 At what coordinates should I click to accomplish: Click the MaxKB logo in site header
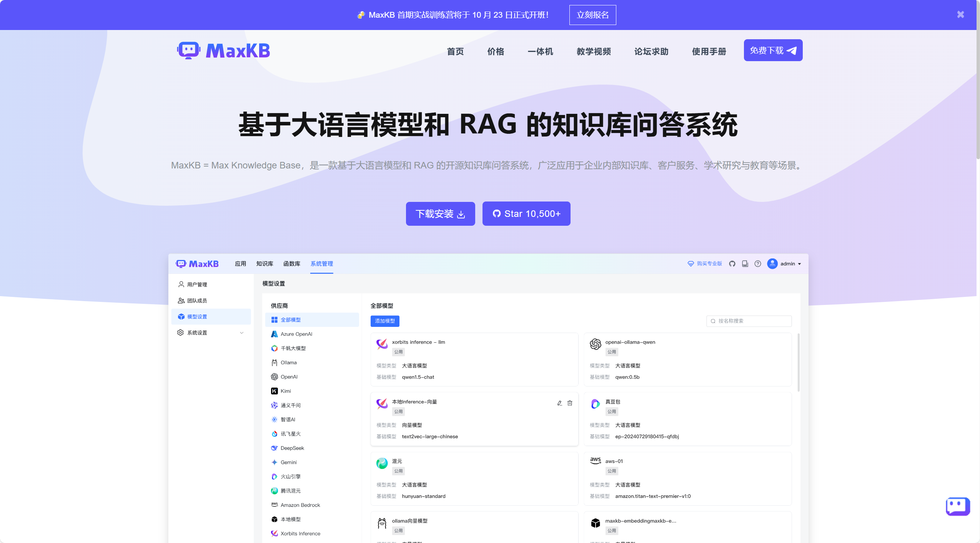click(x=223, y=50)
